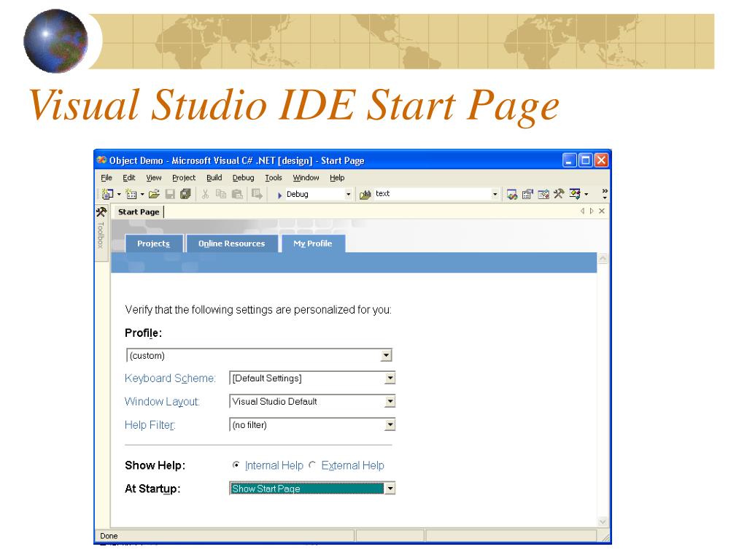Click the Keyboard Scheme link label
747x560 pixels.
pos(170,378)
